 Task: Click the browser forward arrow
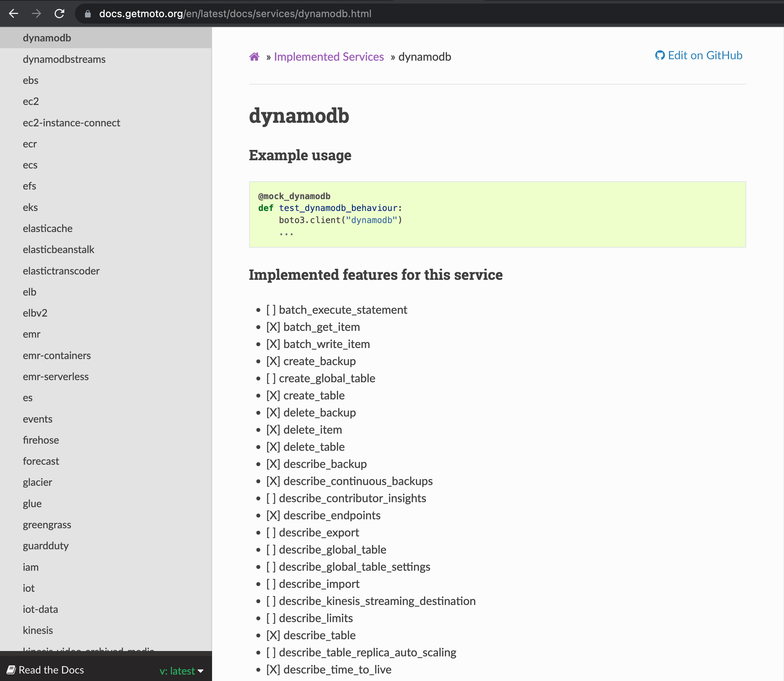(x=36, y=14)
